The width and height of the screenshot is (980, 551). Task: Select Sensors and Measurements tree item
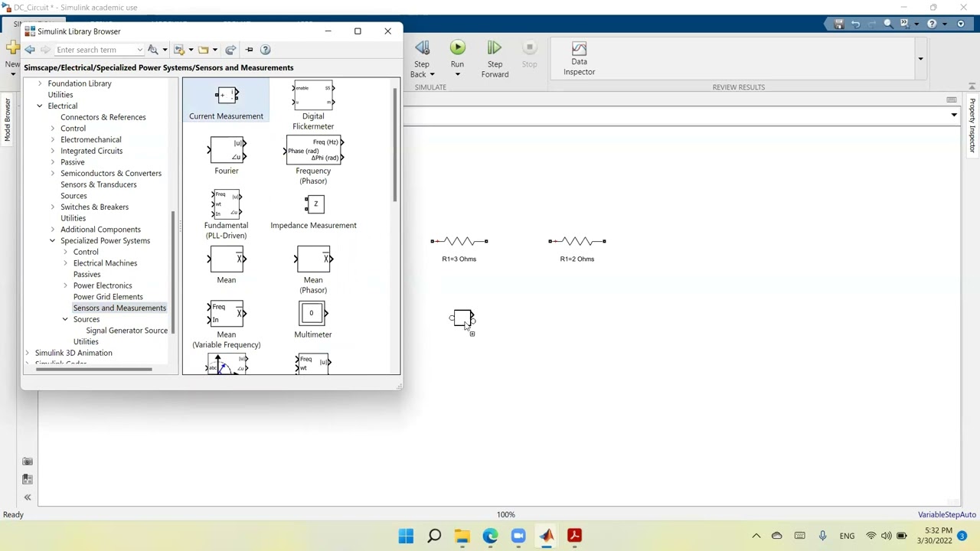119,308
